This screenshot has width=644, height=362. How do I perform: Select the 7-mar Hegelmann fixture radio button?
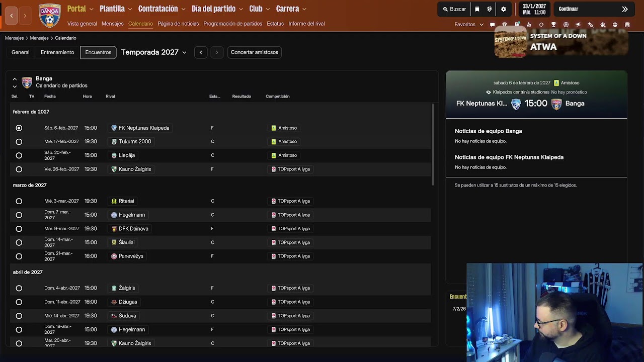(x=19, y=215)
